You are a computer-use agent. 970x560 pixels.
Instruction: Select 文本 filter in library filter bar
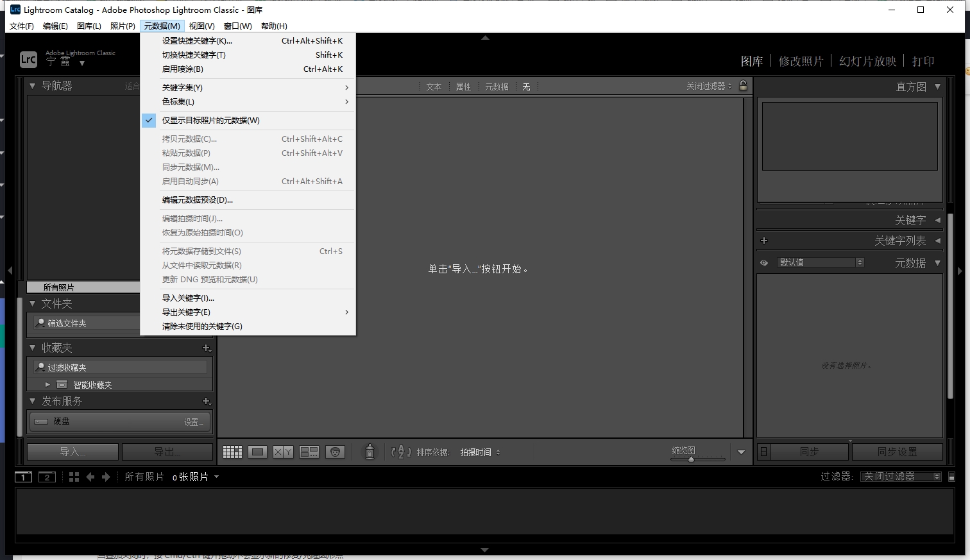434,87
